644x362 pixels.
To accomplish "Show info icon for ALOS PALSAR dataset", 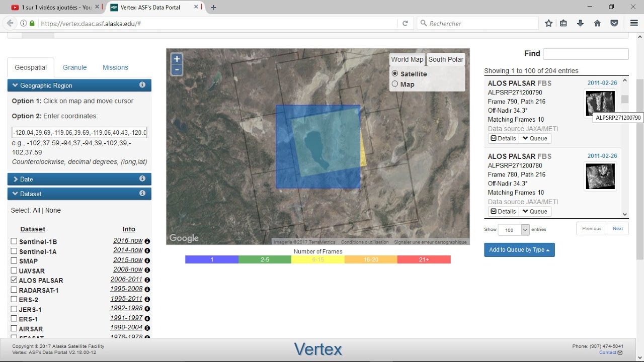I will 147,280.
